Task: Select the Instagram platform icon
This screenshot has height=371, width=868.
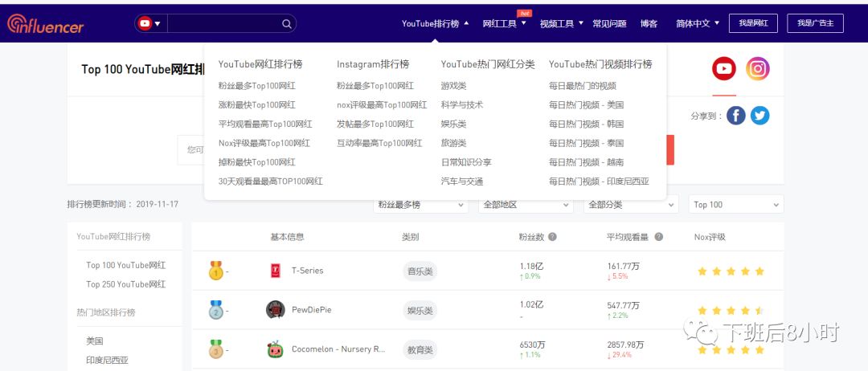Action: tap(757, 68)
